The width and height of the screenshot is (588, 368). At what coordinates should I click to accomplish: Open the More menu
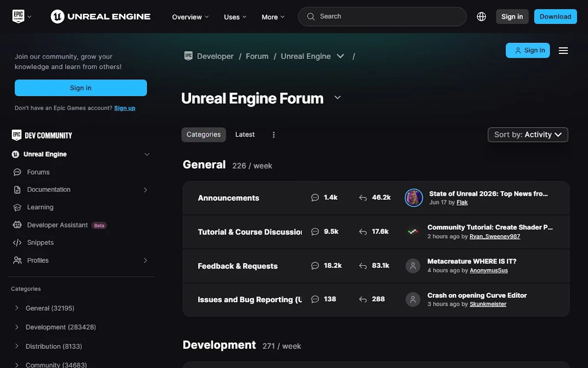point(273,17)
